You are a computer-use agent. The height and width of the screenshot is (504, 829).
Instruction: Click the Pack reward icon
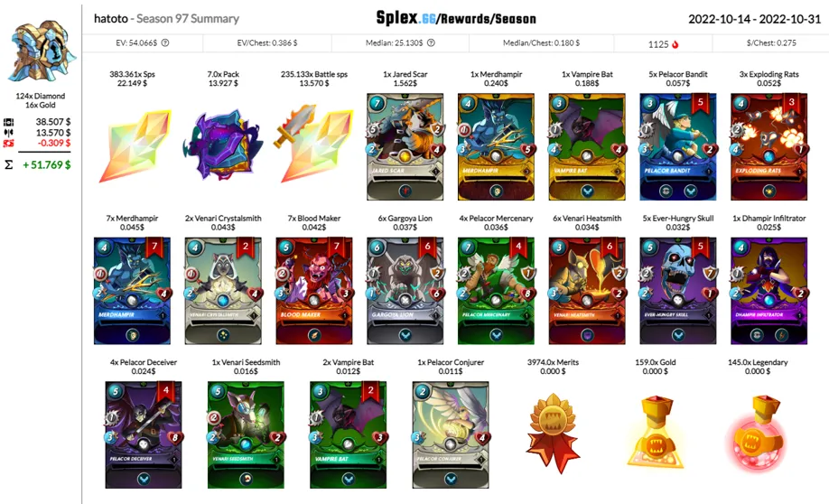222,144
